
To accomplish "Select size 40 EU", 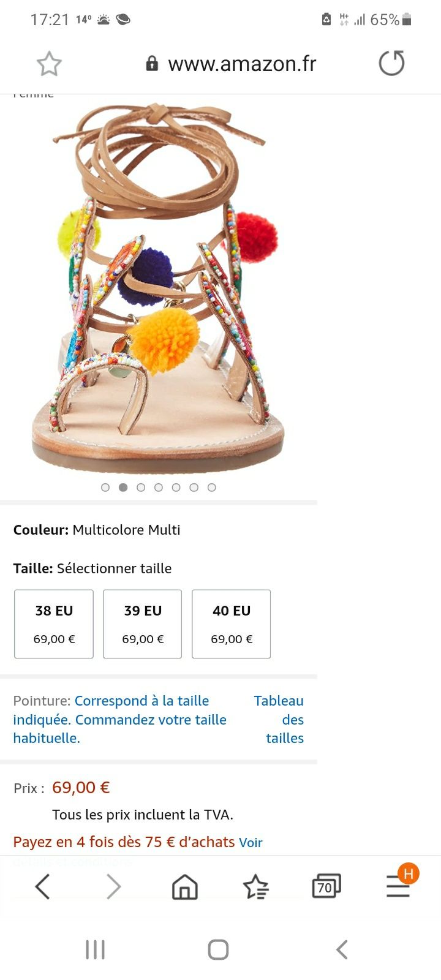I will coord(232,624).
